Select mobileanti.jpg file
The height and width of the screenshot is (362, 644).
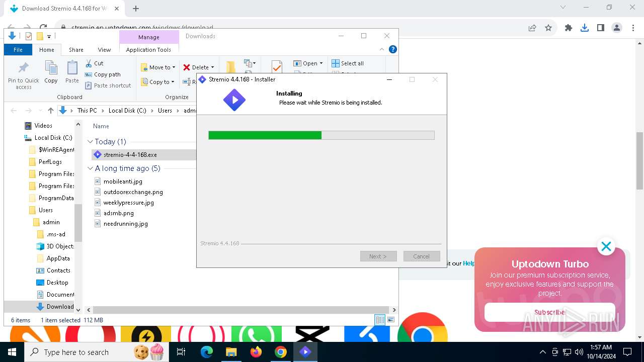pyautogui.click(x=123, y=182)
